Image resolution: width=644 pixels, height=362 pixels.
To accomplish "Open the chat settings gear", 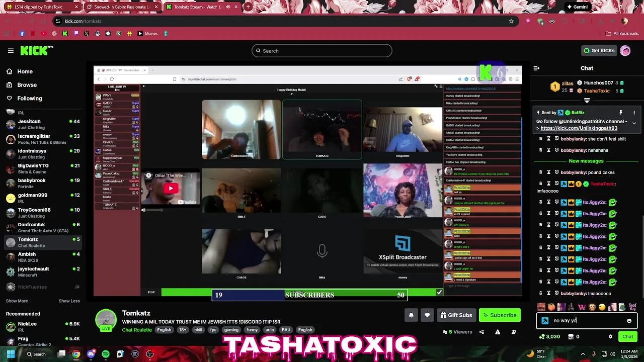I will point(610,337).
